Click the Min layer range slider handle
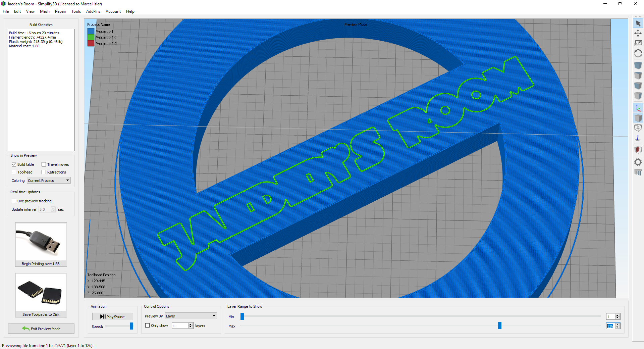The image size is (644, 349). coord(242,316)
